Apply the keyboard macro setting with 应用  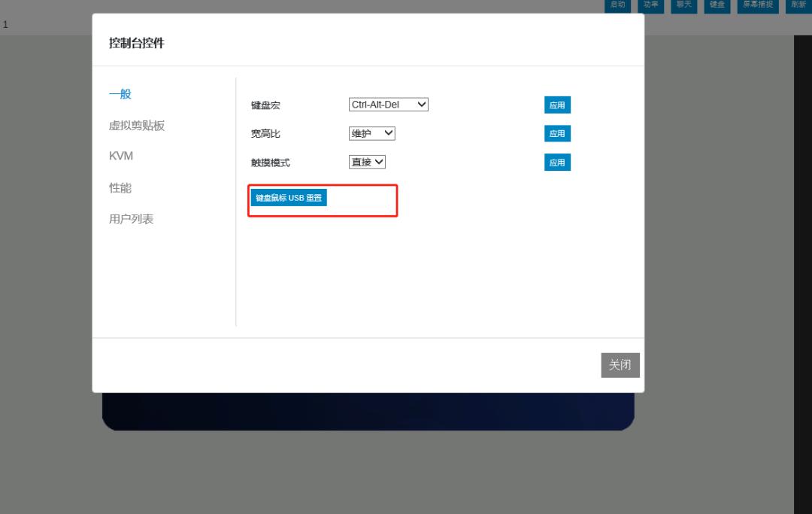(557, 105)
